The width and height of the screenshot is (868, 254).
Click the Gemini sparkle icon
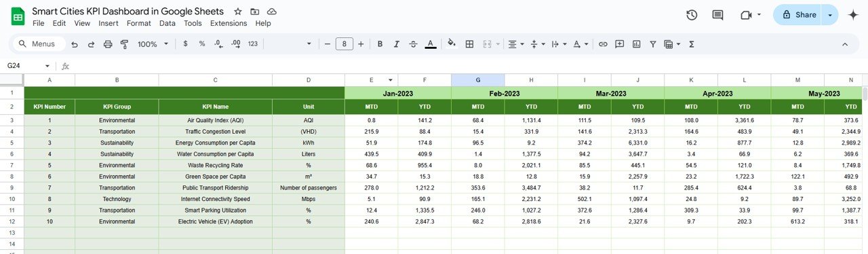pos(854,15)
